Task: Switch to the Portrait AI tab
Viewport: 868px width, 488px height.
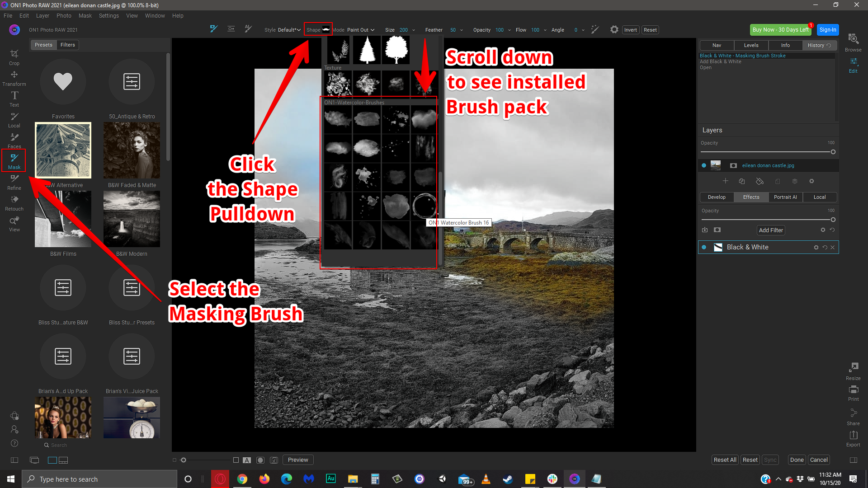Action: (785, 197)
